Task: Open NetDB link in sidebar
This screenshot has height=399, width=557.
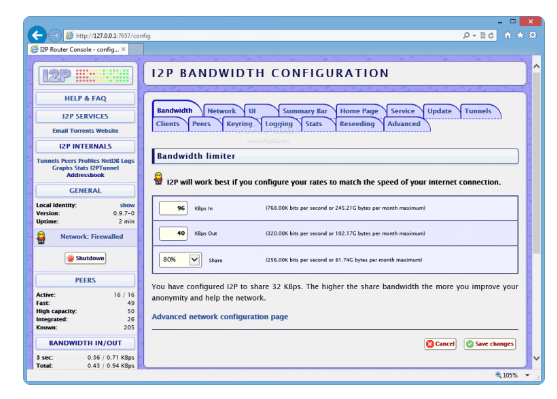Action: (110, 161)
